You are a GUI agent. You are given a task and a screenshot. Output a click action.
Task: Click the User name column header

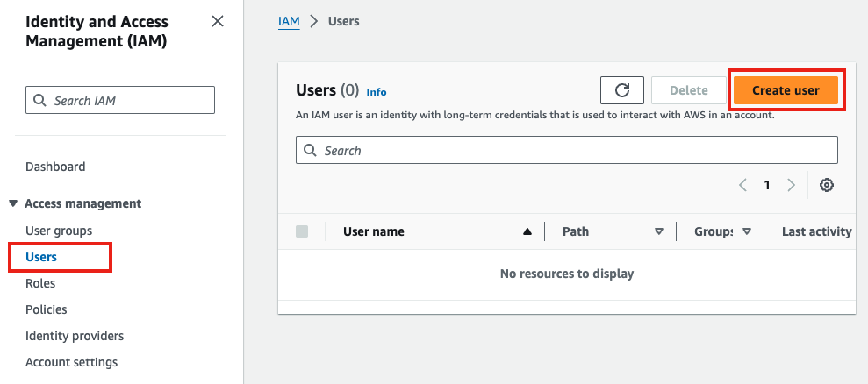[x=374, y=231]
